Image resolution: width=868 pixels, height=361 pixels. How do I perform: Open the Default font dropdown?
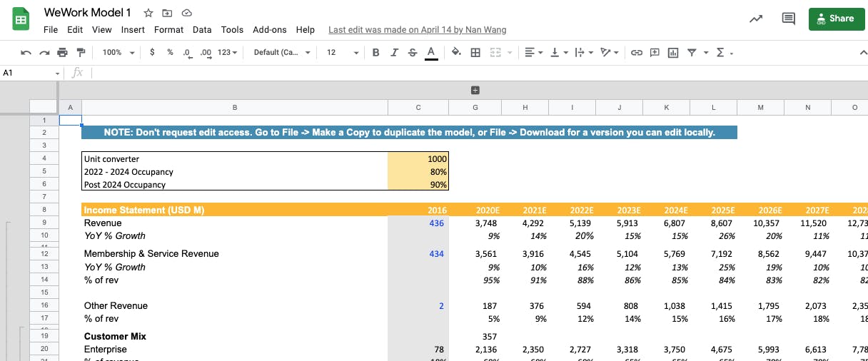coord(282,52)
